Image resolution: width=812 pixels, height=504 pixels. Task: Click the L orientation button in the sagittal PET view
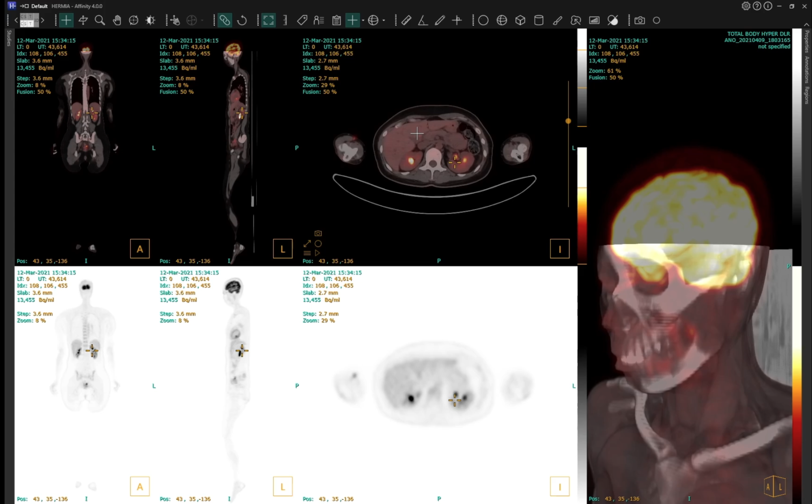point(283,486)
